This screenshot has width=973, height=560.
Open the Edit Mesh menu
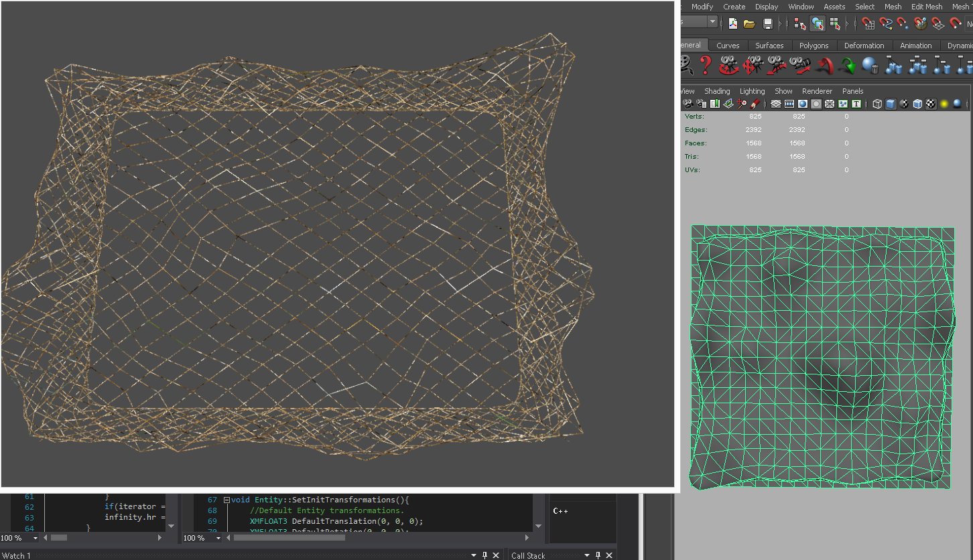(926, 7)
